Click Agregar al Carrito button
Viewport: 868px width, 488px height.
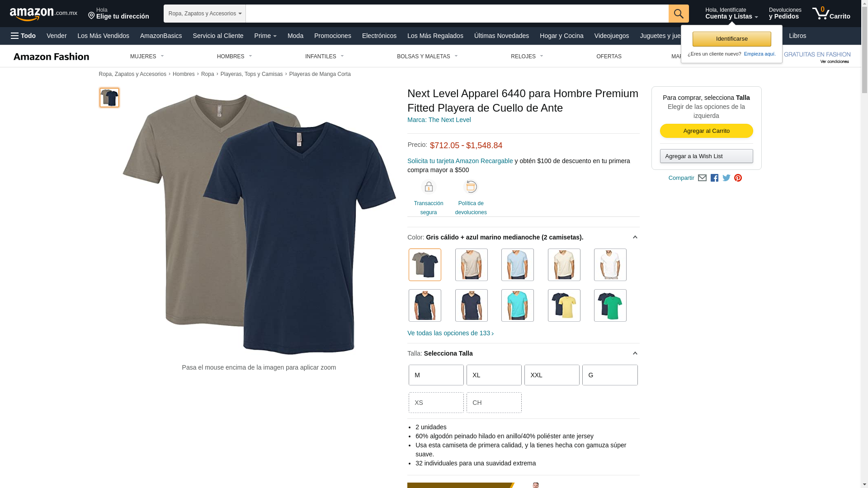click(706, 131)
